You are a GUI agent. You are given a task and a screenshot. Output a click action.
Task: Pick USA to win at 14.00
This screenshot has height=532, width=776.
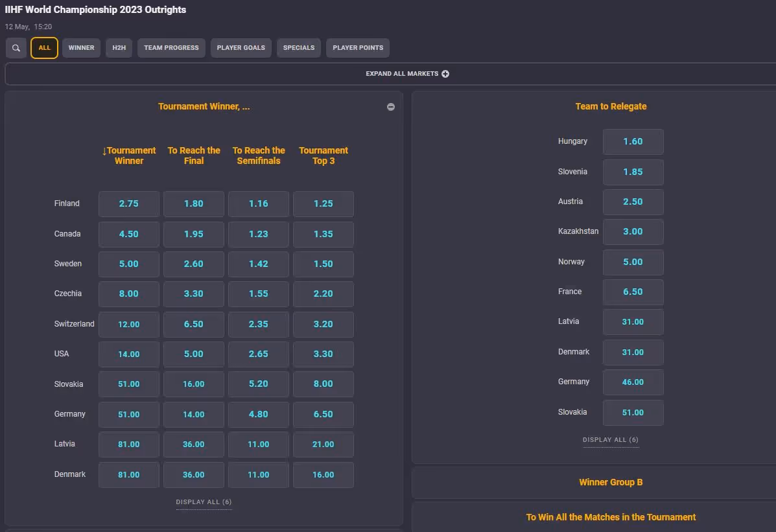point(128,354)
